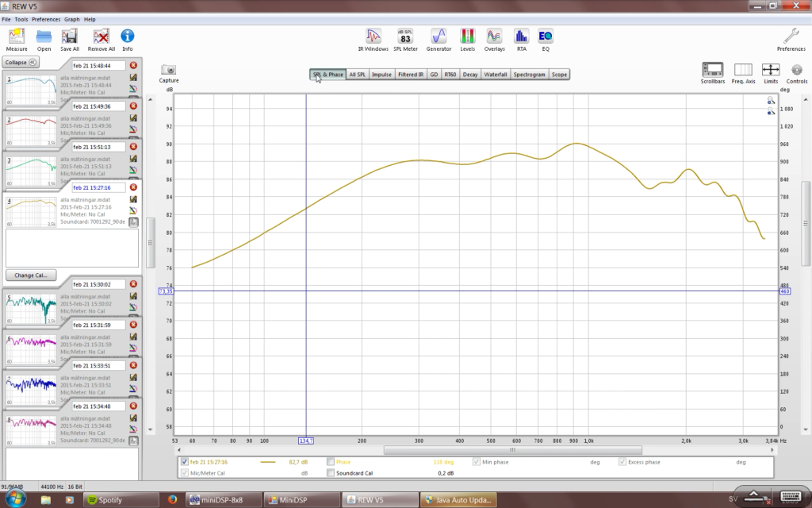812x508 pixels.
Task: Open the Levels meter tool
Action: click(468, 40)
